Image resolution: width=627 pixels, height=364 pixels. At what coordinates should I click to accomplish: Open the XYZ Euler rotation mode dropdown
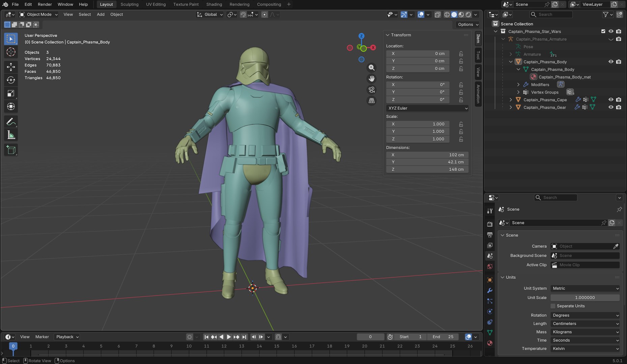427,108
